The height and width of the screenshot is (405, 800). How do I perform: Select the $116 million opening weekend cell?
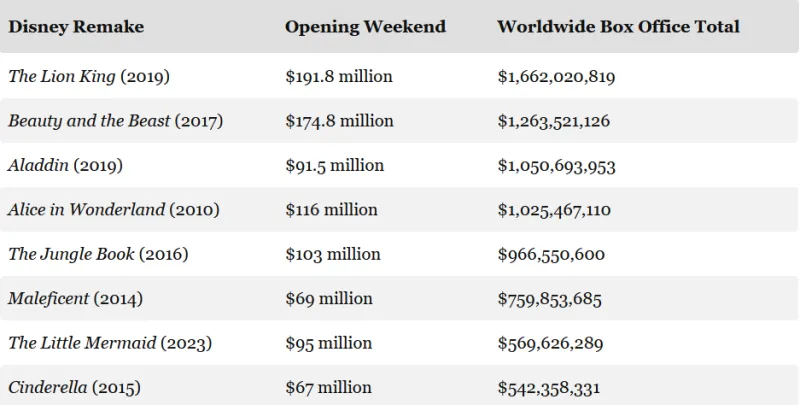point(331,210)
